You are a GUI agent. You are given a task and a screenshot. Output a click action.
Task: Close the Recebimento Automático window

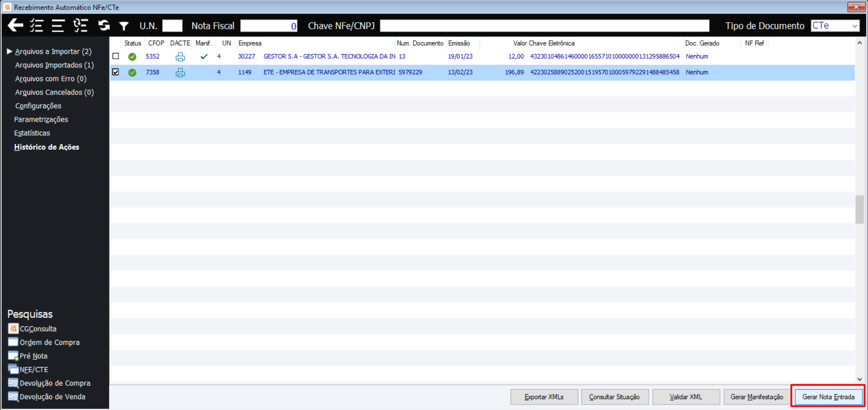coord(856,7)
